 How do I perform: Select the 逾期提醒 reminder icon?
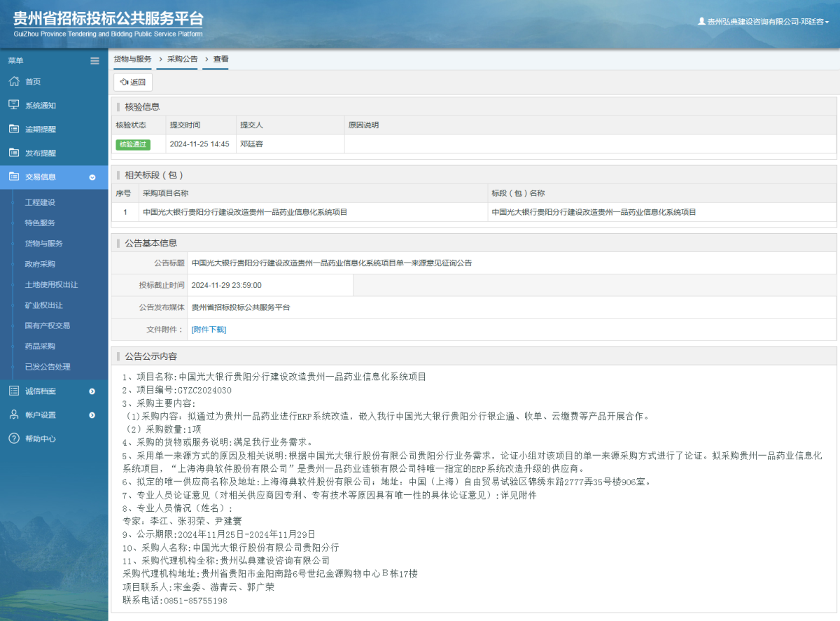coord(15,129)
